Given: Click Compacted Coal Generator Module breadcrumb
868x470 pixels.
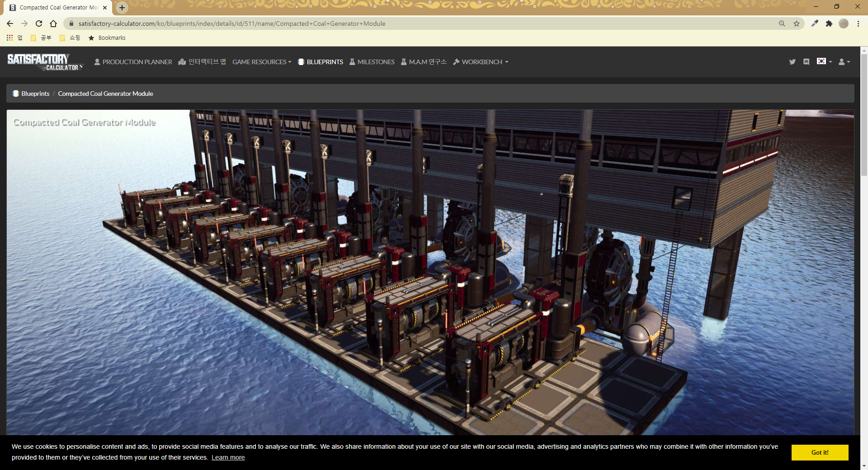Looking at the screenshot, I should tap(105, 94).
